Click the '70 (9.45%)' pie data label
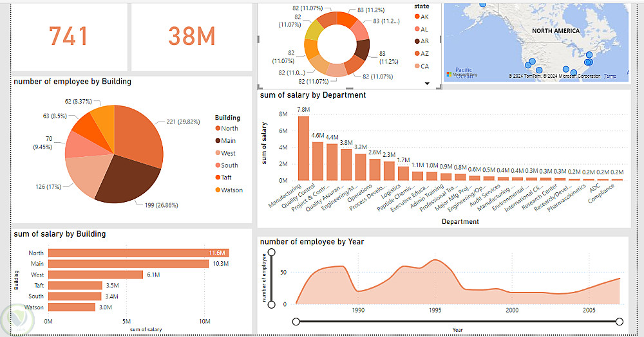 click(43, 143)
